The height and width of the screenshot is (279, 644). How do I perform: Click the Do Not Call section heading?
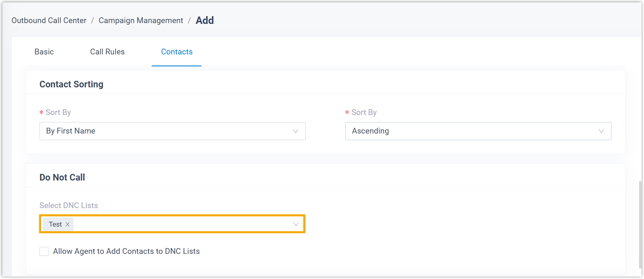tap(62, 178)
